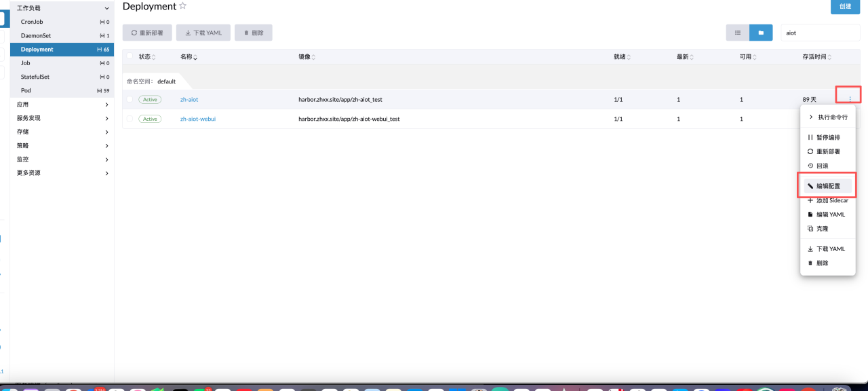The width and height of the screenshot is (868, 391).
Task: Click the blue 创建 button
Action: pos(845,6)
